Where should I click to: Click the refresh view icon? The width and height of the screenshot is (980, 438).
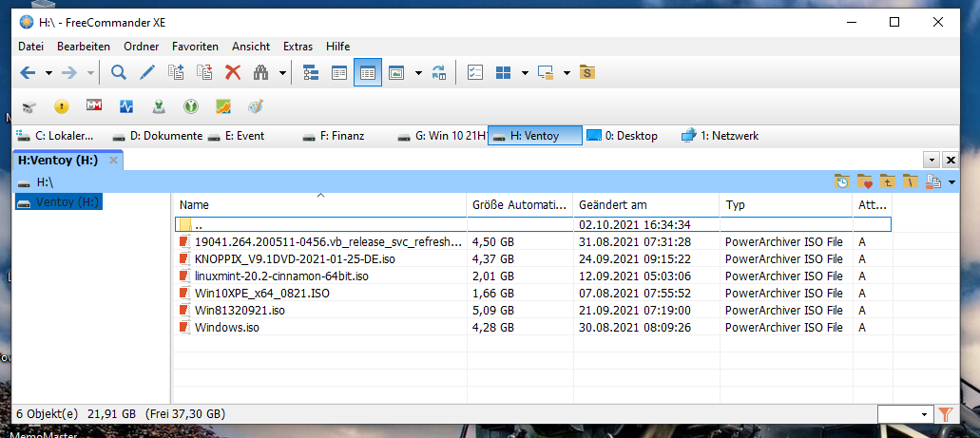pyautogui.click(x=439, y=72)
